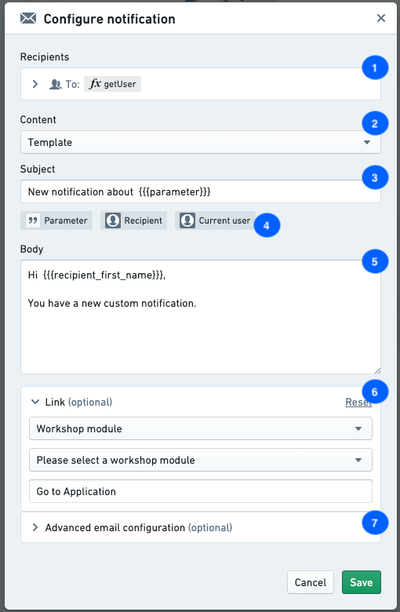This screenshot has width=400, height=612.
Task: Open the Please select a workshop module dropdown
Action: (x=201, y=460)
